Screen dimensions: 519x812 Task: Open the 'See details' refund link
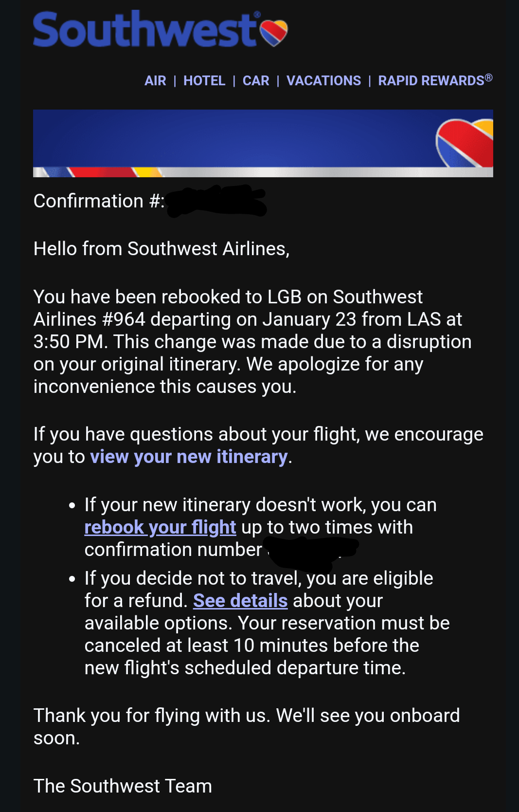tap(240, 601)
